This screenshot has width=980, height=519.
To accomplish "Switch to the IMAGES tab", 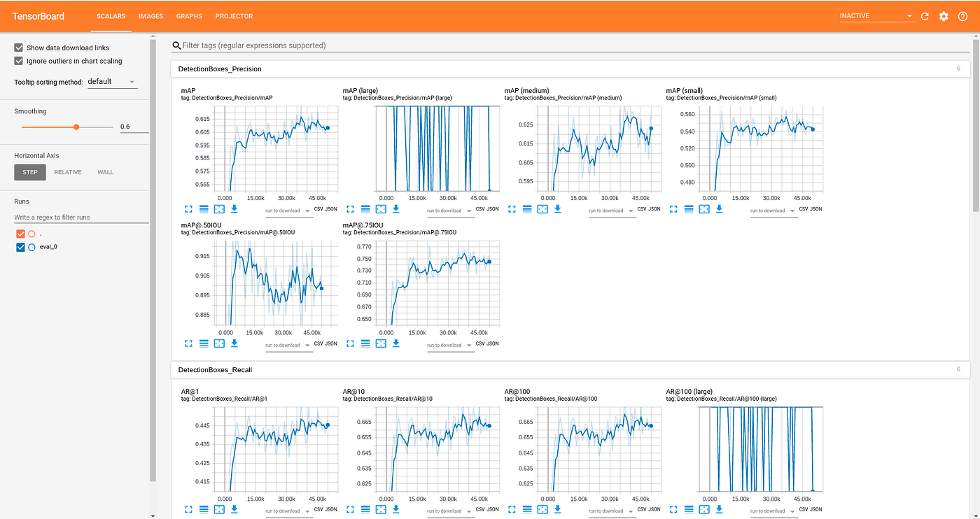I will coord(151,16).
